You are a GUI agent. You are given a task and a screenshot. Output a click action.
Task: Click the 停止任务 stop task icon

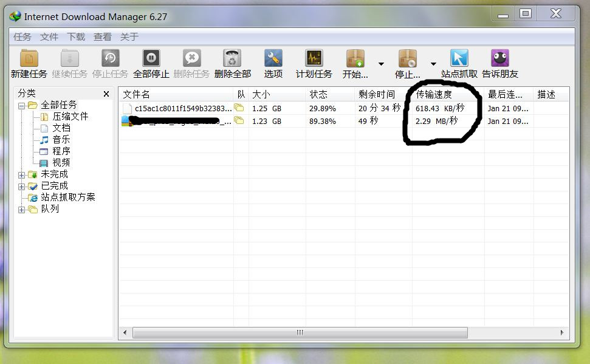click(x=110, y=58)
